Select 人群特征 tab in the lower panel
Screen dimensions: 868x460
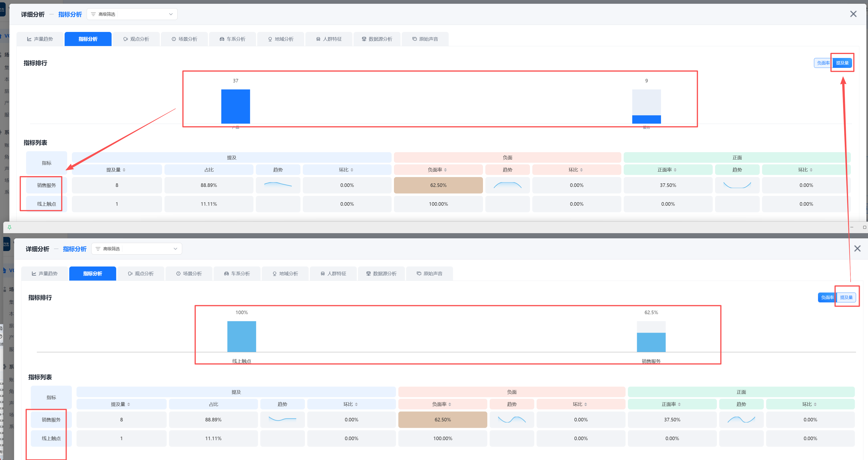[333, 274]
